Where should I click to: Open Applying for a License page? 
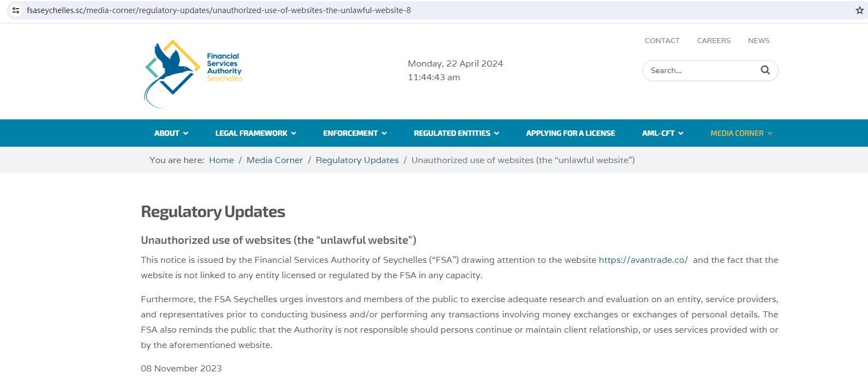point(570,133)
